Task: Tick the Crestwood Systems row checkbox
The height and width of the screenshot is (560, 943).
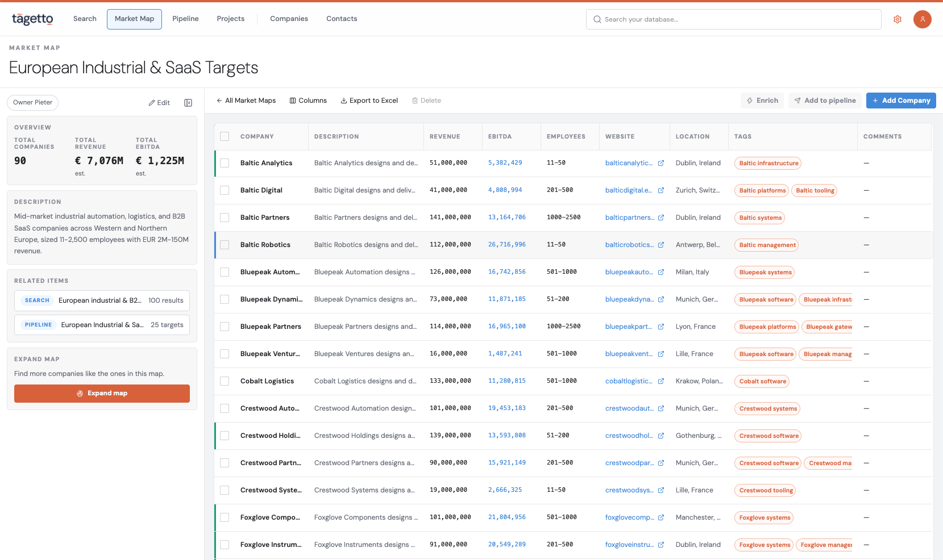Action: (225, 490)
